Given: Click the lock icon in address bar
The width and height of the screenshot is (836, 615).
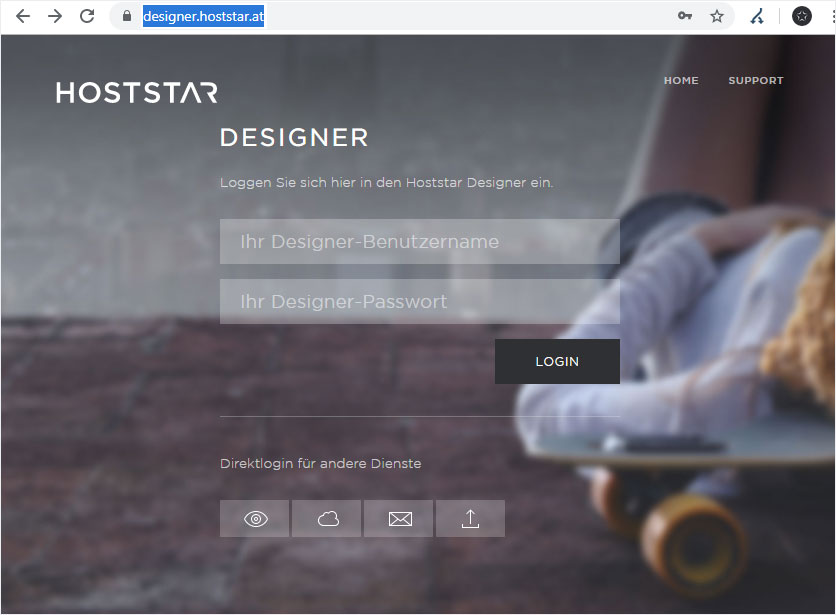Looking at the screenshot, I should point(127,16).
